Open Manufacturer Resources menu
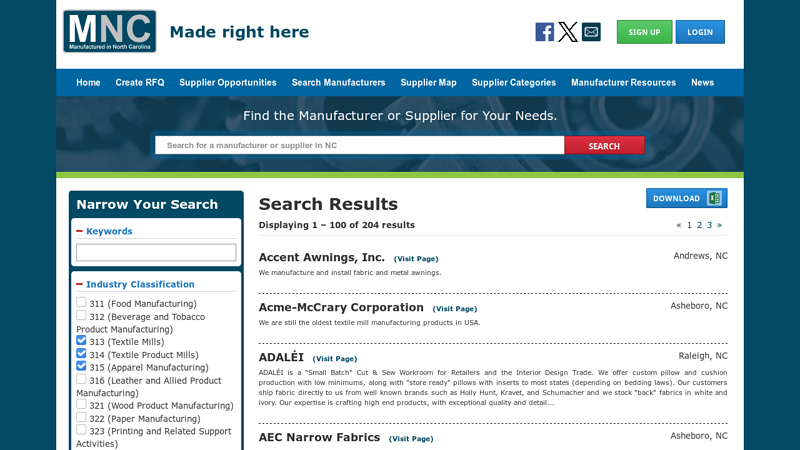The image size is (800, 450). click(x=623, y=82)
